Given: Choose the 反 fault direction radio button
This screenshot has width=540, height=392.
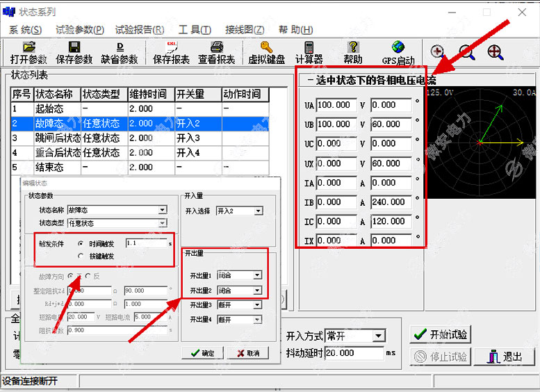Looking at the screenshot, I should coord(88,276).
